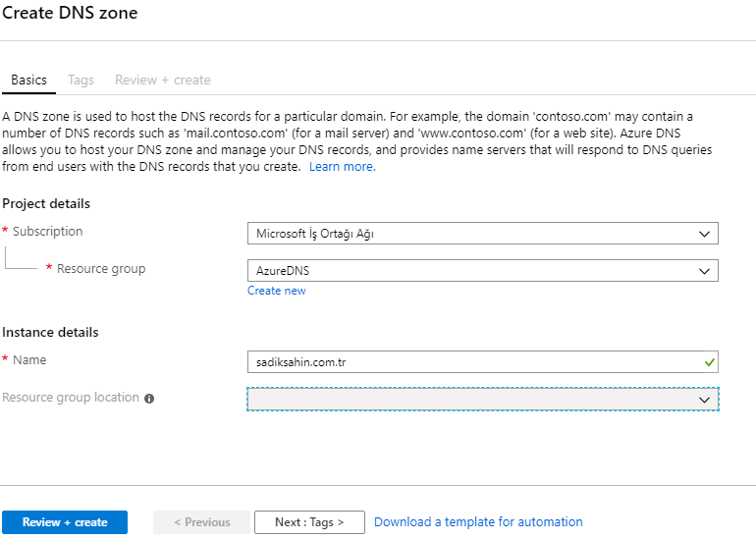Click the Resource group location chevron arrow
Image resolution: width=756 pixels, height=540 pixels.
point(704,400)
